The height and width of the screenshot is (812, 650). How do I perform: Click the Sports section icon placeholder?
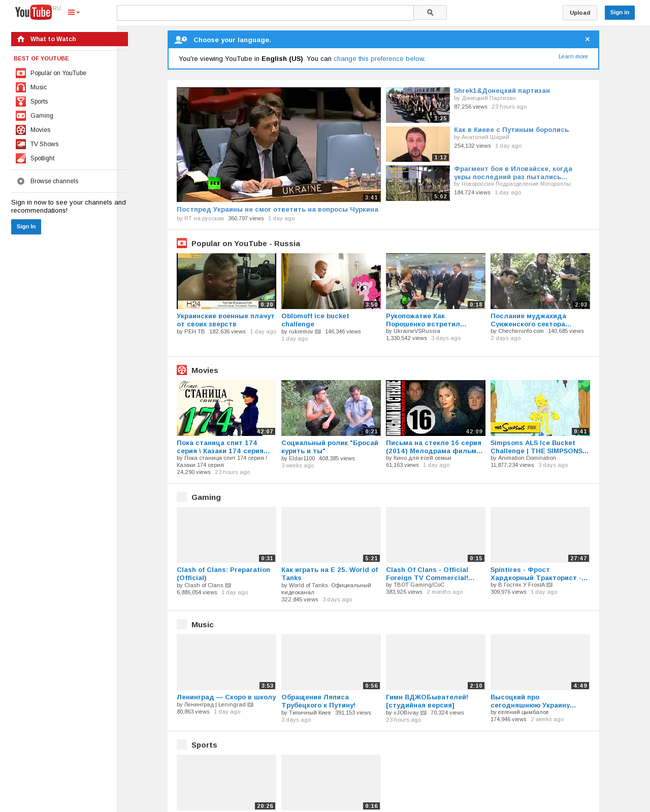(182, 745)
